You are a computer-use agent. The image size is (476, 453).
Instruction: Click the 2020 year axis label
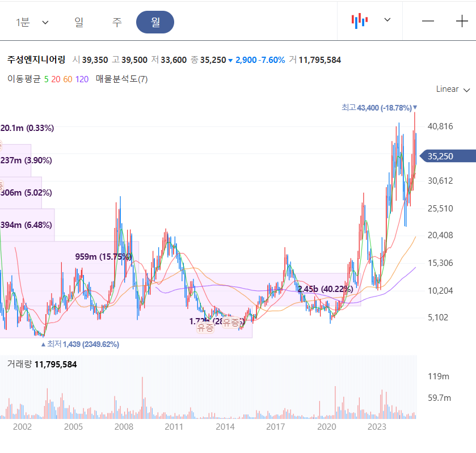(x=327, y=426)
